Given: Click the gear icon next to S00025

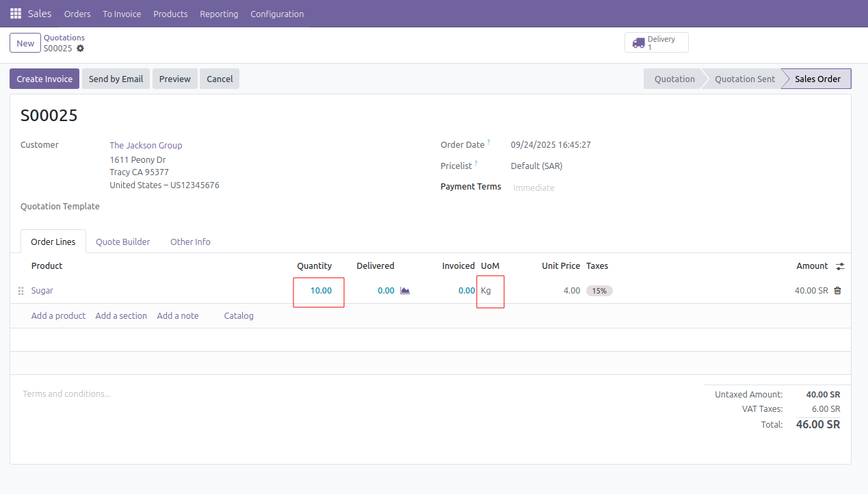Looking at the screenshot, I should tap(81, 49).
